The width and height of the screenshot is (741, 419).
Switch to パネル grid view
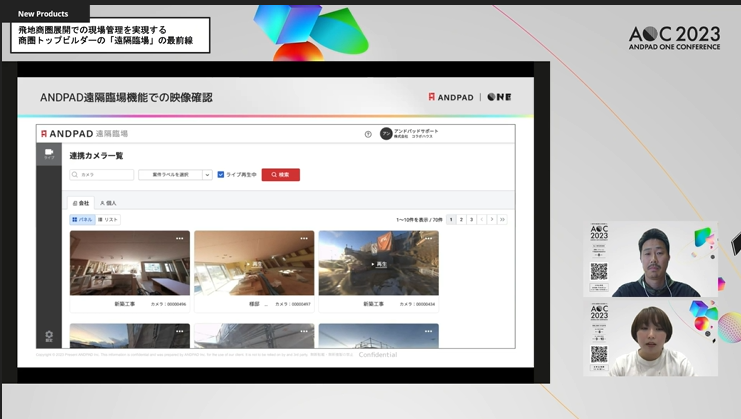pos(82,220)
